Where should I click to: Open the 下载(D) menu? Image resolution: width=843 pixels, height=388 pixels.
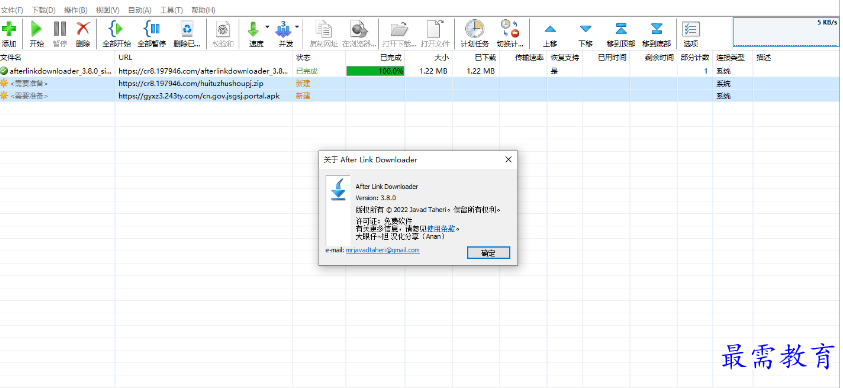click(44, 10)
